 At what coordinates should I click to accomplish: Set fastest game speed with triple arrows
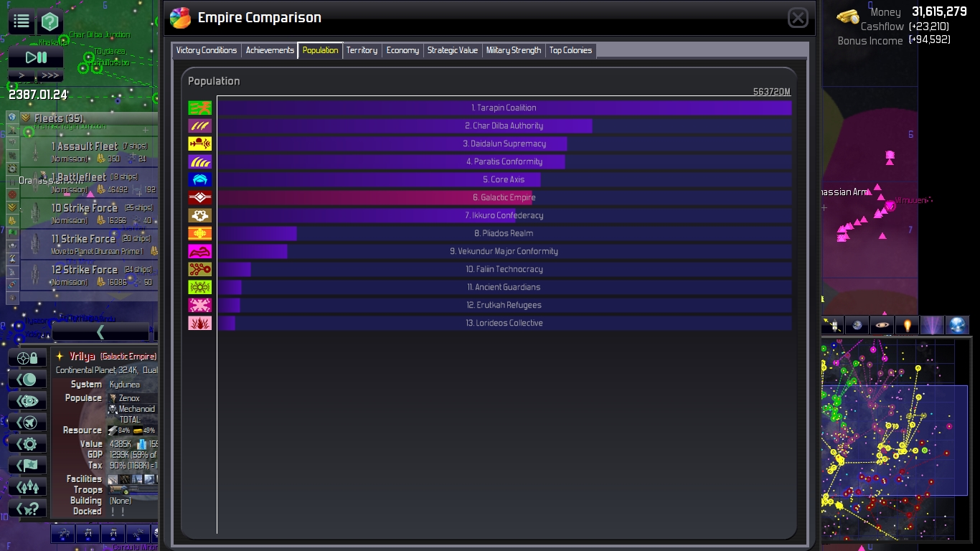[50, 75]
